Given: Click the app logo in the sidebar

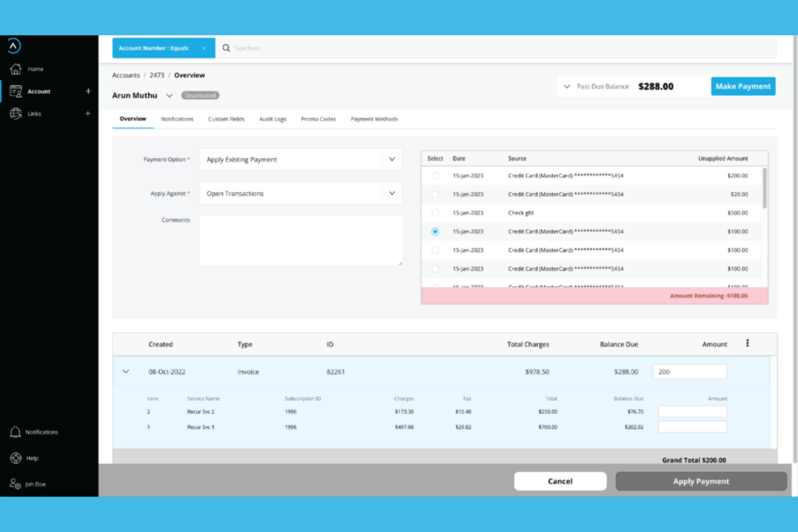Looking at the screenshot, I should pos(15,46).
